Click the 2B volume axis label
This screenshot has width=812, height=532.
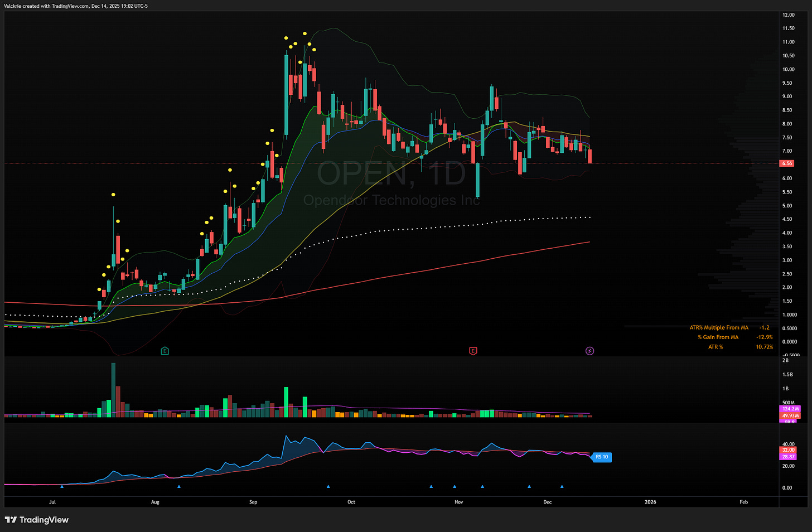tap(785, 360)
